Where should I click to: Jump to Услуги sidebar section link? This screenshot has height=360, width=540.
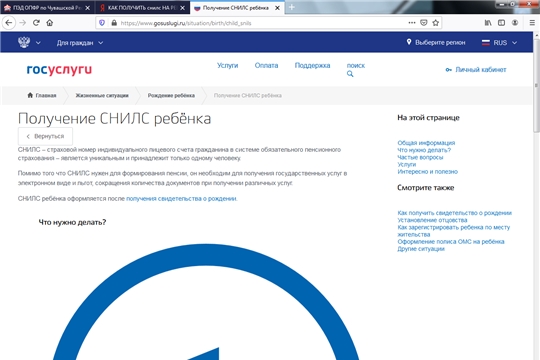pos(407,164)
